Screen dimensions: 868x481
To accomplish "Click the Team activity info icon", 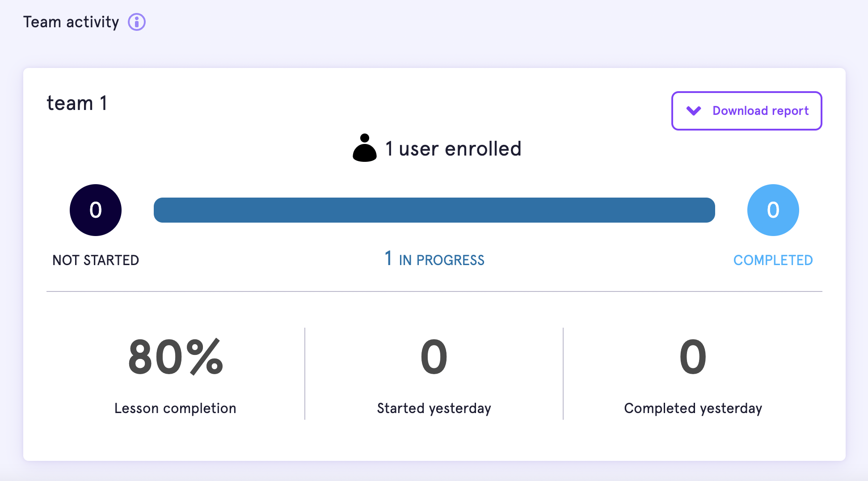I will click(x=137, y=22).
